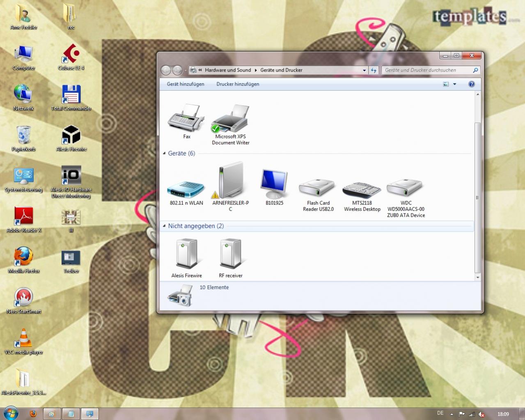
Task: Change view with the view icon button
Action: pos(446,84)
